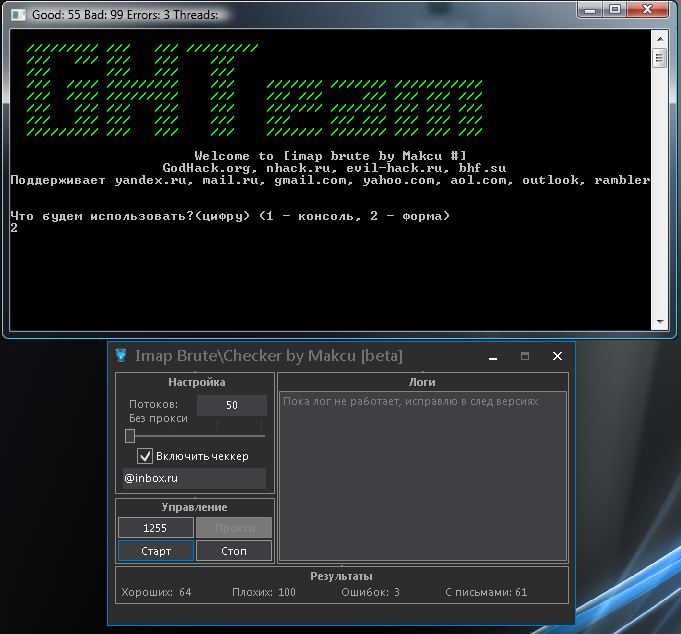Click the console scrollbar thumb
Viewport: 681px width, 634px height.
[x=660, y=58]
